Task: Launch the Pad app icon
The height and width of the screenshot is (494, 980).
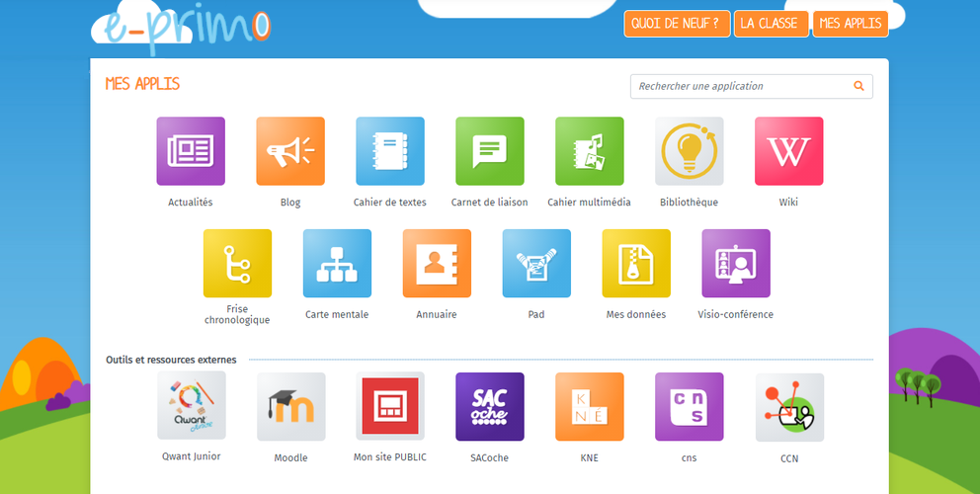Action: point(536,263)
